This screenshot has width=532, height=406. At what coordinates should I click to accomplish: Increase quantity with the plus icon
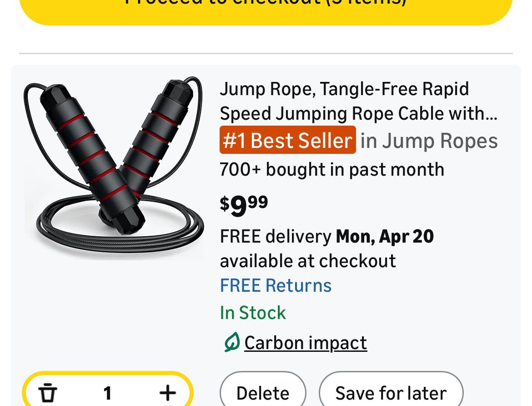167,392
